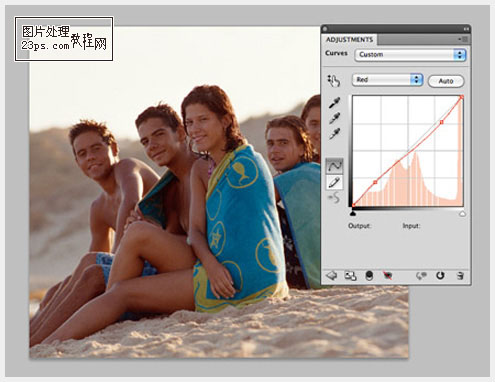Click the Auto button

[x=446, y=81]
